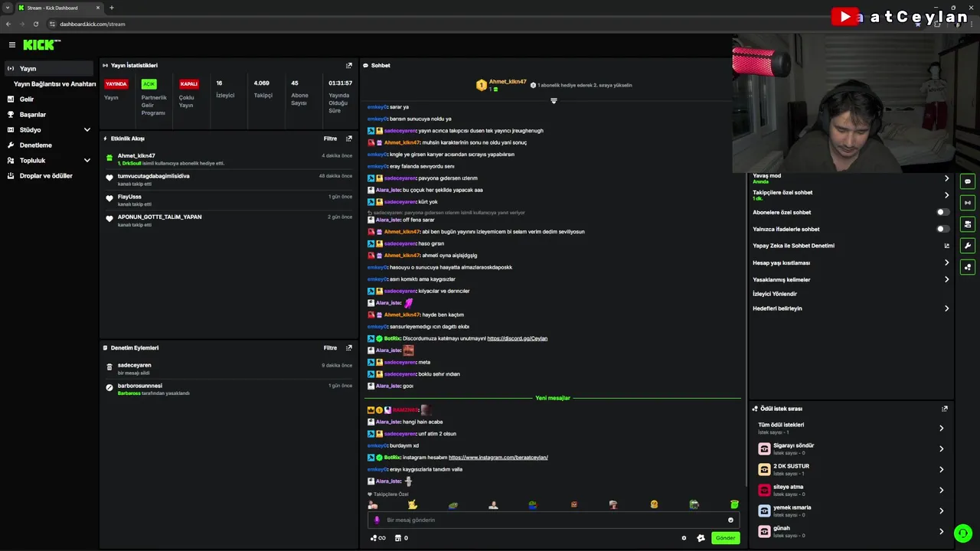This screenshot has width=980, height=551.
Task: Click the günah reward row
Action: (x=851, y=531)
